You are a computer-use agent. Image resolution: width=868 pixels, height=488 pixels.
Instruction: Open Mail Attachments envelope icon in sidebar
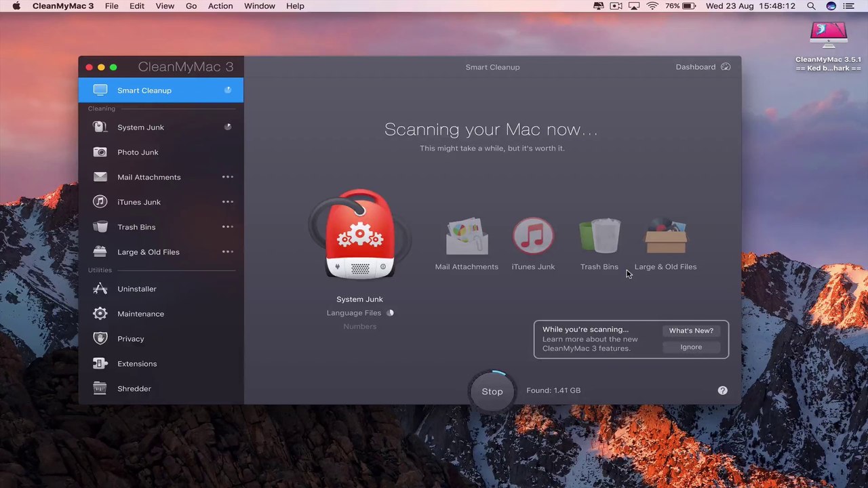(x=100, y=177)
